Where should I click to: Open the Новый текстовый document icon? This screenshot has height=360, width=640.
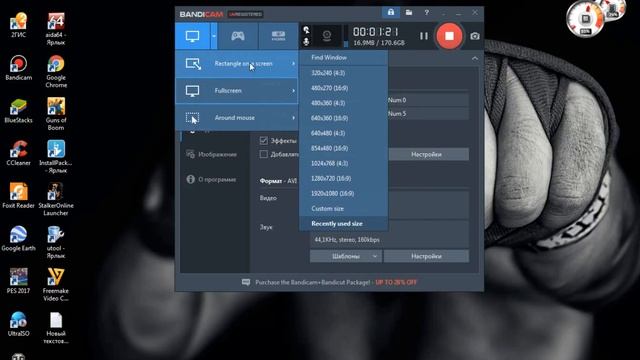point(56,328)
